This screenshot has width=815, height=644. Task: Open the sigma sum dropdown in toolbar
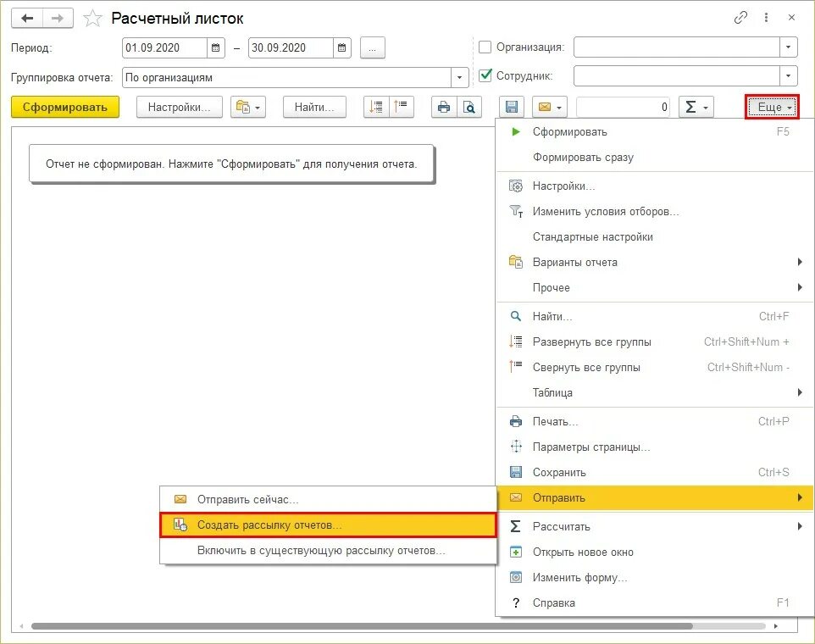click(x=696, y=107)
